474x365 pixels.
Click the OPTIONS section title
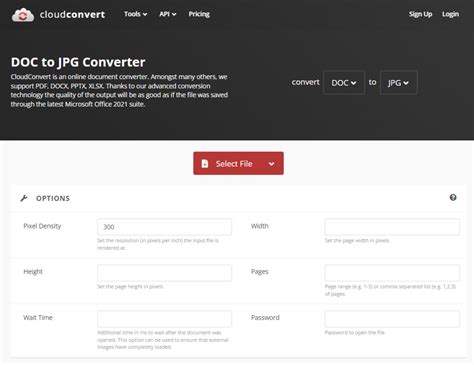coord(53,198)
